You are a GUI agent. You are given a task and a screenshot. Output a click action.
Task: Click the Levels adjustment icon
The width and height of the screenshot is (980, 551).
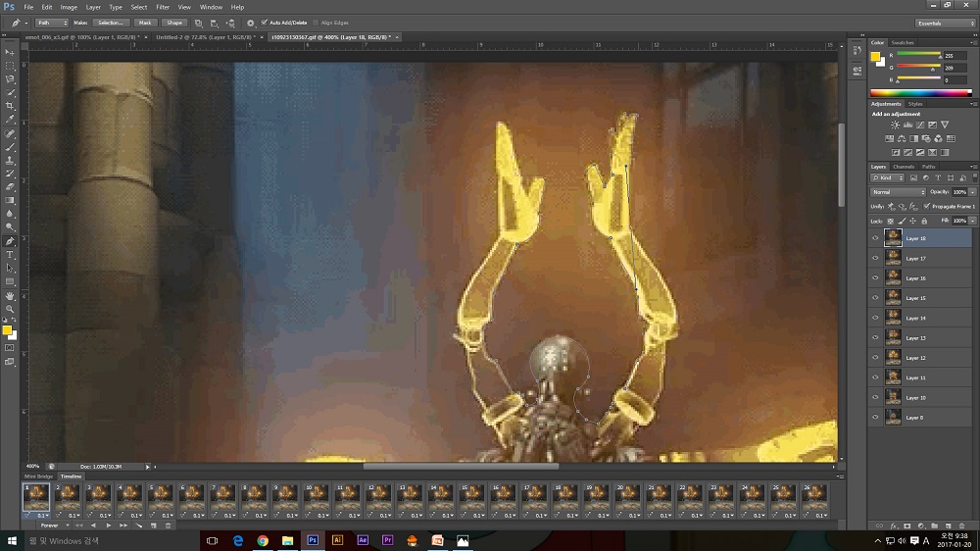point(907,125)
